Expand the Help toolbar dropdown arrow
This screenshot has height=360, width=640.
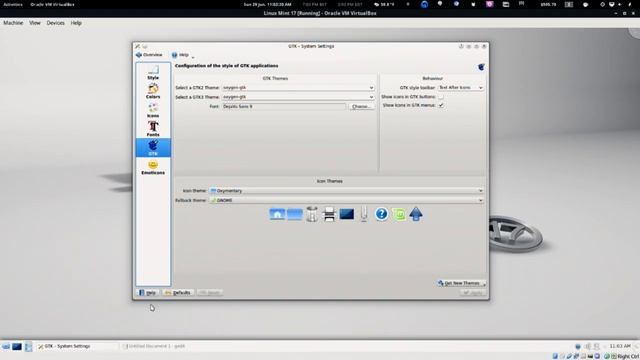(193, 56)
